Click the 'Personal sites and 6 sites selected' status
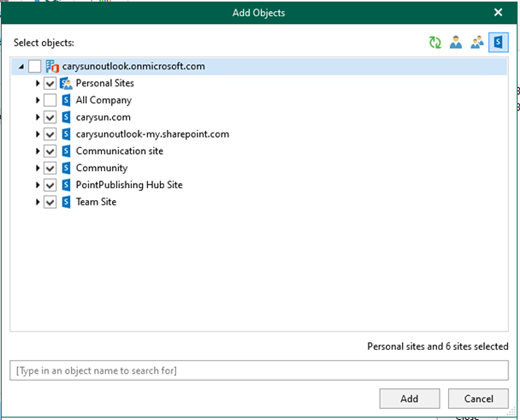Screen dimensions: 520x420 (x=438, y=346)
